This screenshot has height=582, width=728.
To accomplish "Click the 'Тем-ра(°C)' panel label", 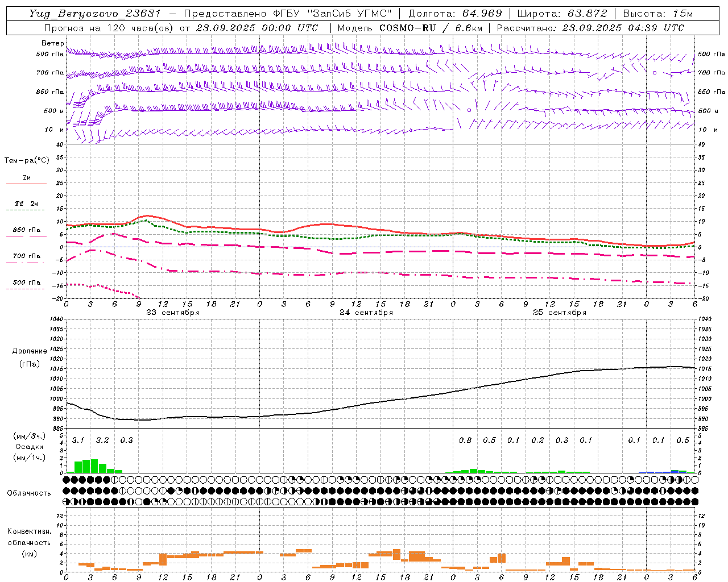I will coord(27,161).
